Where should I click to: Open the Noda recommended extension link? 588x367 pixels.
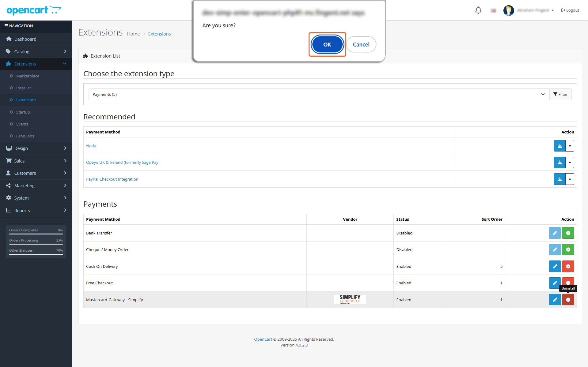point(91,146)
